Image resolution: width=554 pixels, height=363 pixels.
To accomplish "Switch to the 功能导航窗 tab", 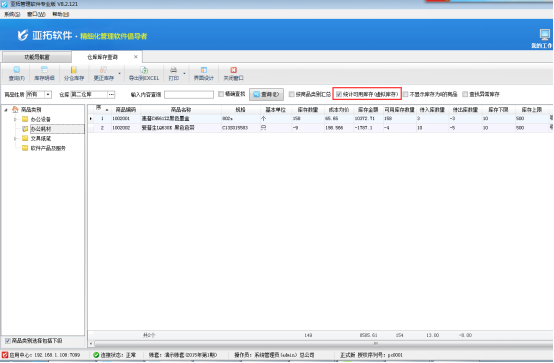I will point(37,57).
